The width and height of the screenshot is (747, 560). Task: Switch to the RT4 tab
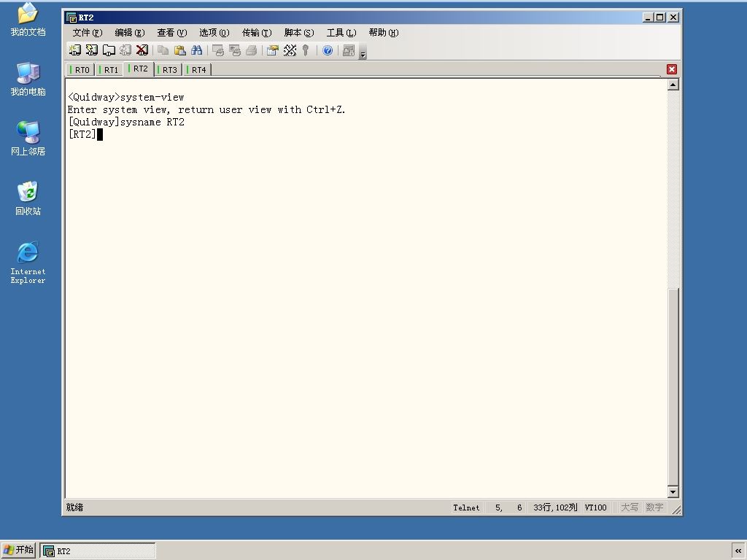pos(197,70)
